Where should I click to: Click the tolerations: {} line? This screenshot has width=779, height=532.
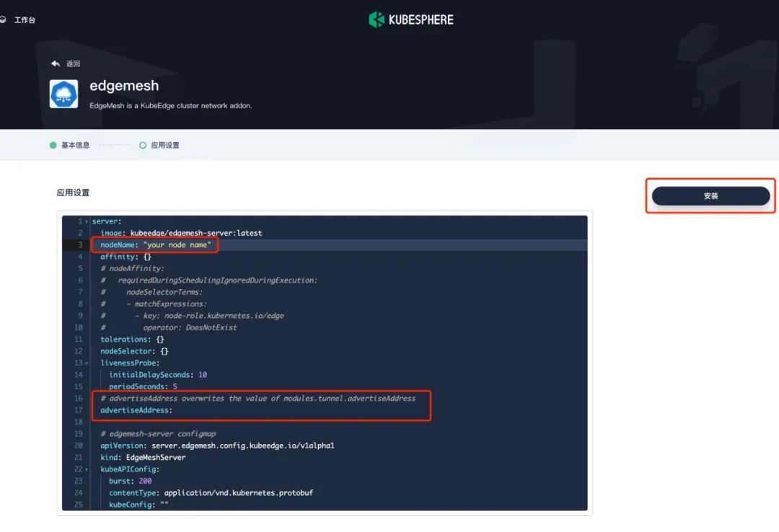132,340
